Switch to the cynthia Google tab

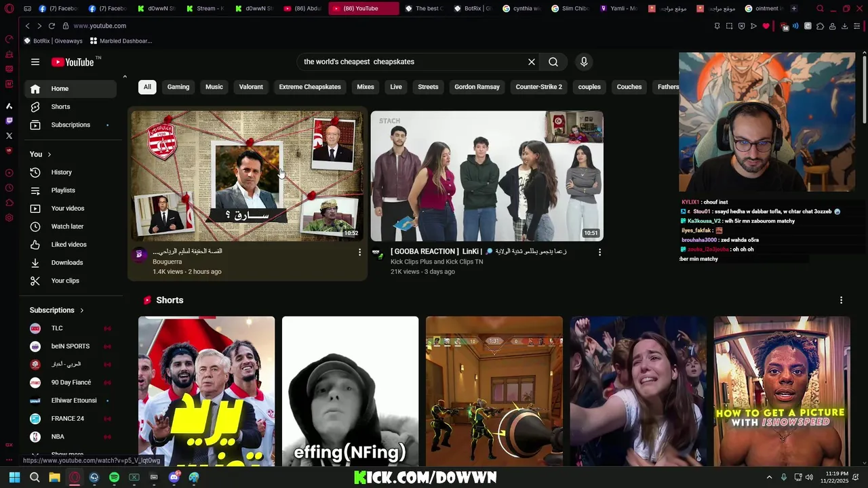[x=522, y=9]
